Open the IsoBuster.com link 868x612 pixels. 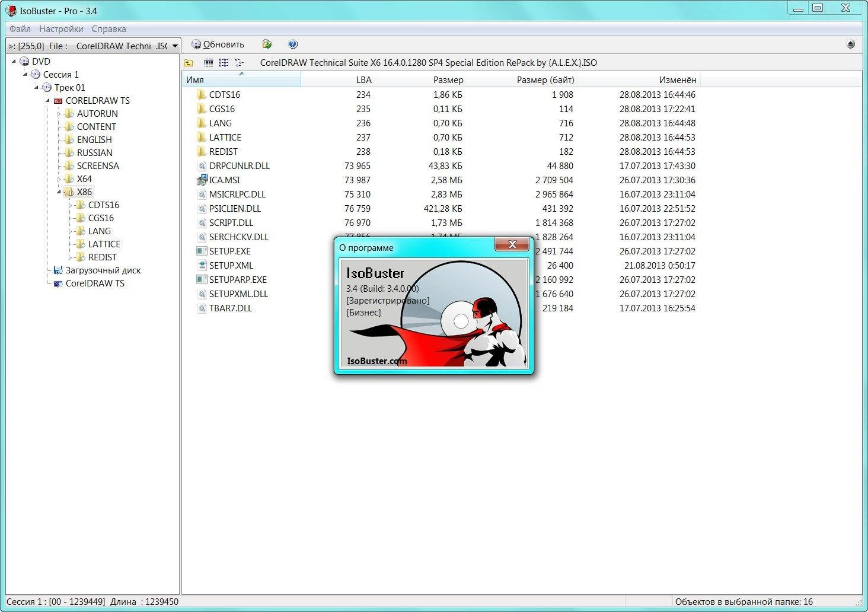[x=376, y=361]
